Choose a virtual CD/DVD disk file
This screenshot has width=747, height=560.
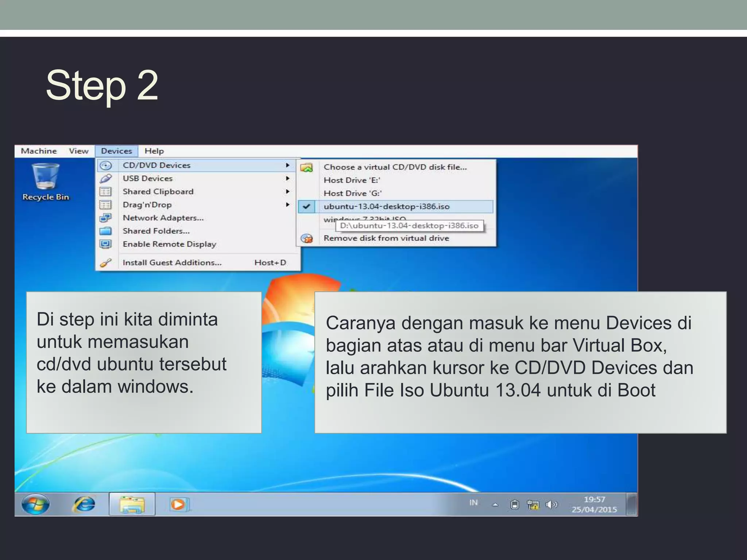click(396, 167)
